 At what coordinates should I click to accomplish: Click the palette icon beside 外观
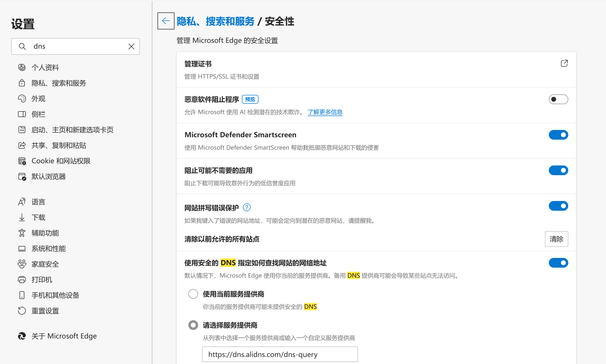pyautogui.click(x=22, y=99)
